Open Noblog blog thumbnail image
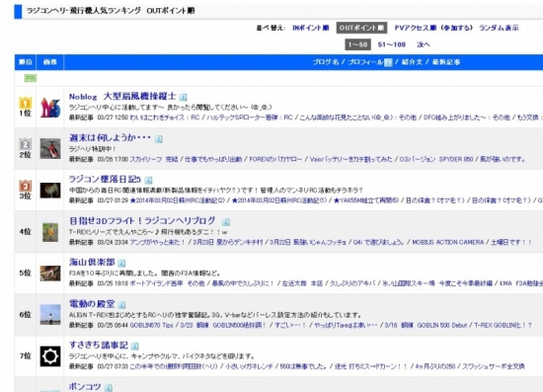 click(50, 108)
